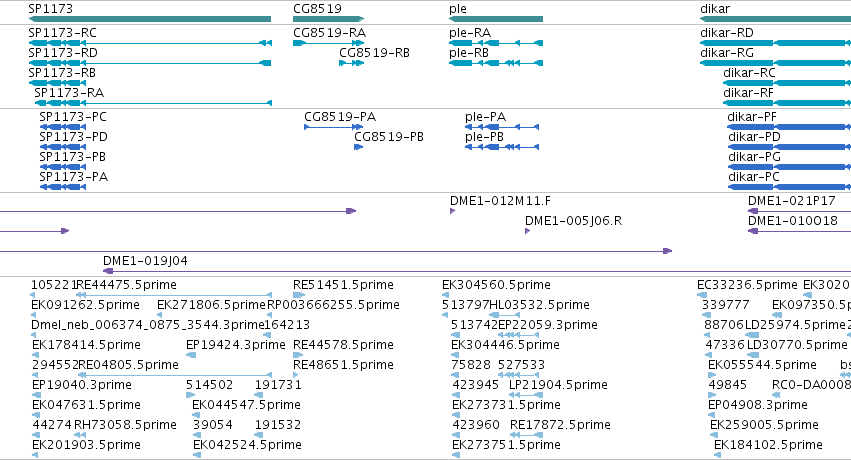Open the CG8519 gene feature
The height and width of the screenshot is (460, 851).
pos(328,19)
